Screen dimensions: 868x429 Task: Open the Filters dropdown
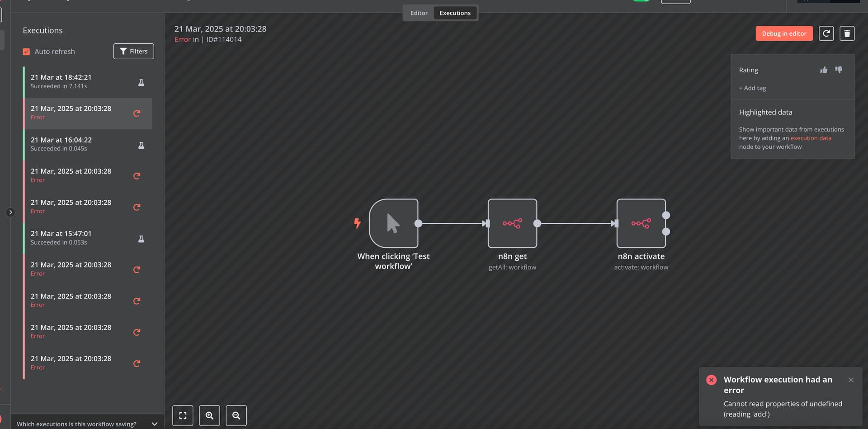point(133,51)
